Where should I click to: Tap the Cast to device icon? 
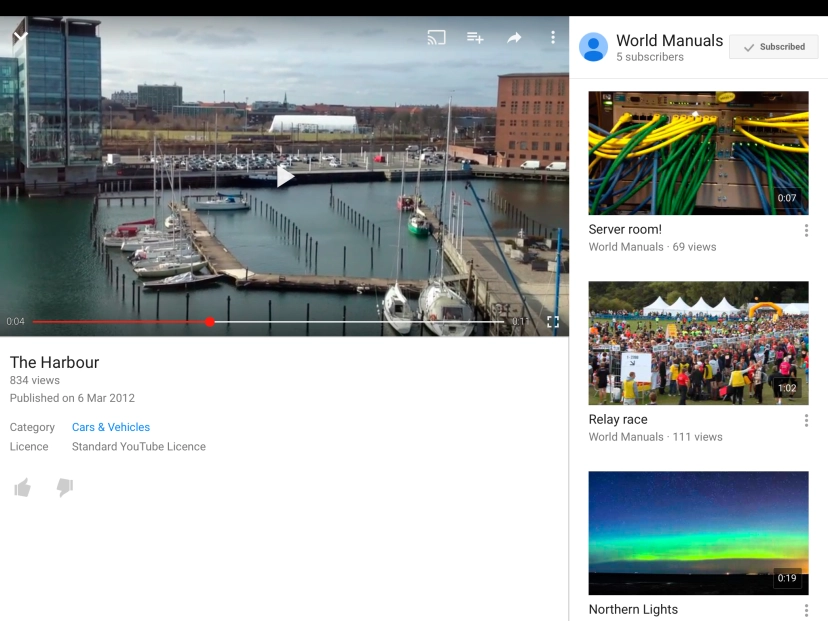coord(436,37)
